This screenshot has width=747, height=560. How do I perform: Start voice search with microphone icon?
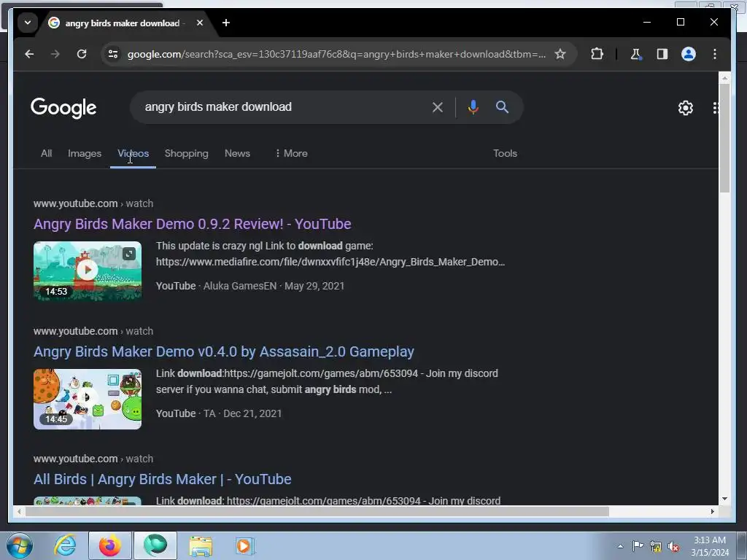(x=473, y=107)
